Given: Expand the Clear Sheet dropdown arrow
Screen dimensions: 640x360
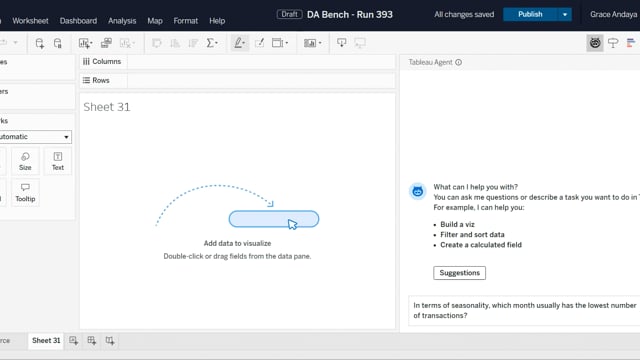Looking at the screenshot, I should (x=133, y=43).
